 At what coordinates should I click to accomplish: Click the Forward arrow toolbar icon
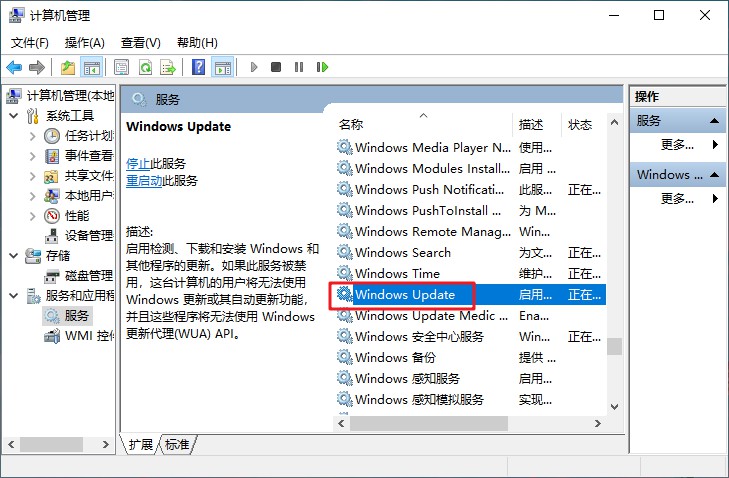pos(37,67)
